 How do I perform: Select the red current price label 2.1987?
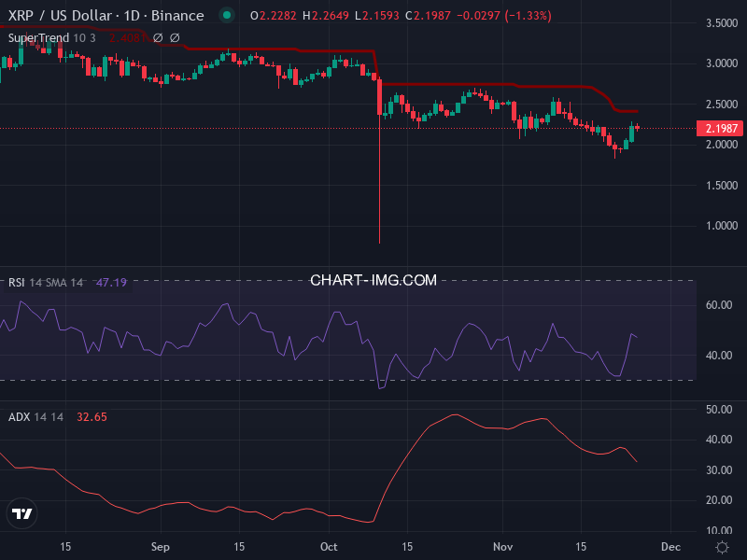(719, 128)
